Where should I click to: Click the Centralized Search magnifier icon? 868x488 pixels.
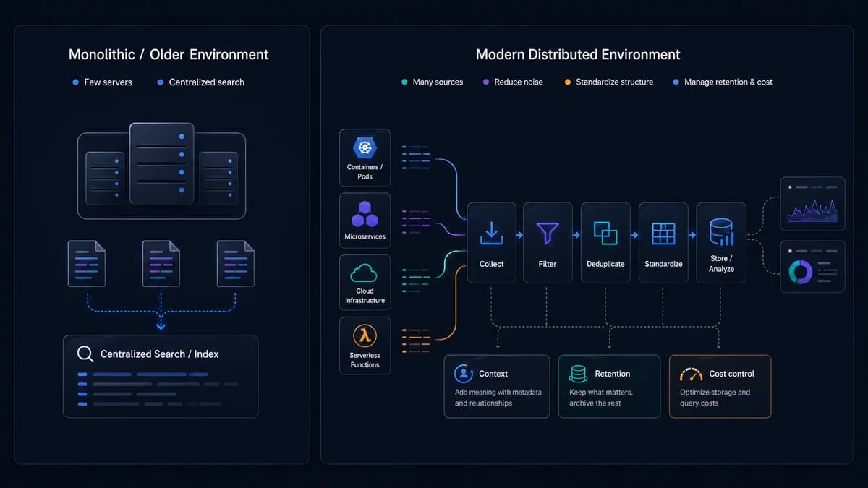pos(85,354)
